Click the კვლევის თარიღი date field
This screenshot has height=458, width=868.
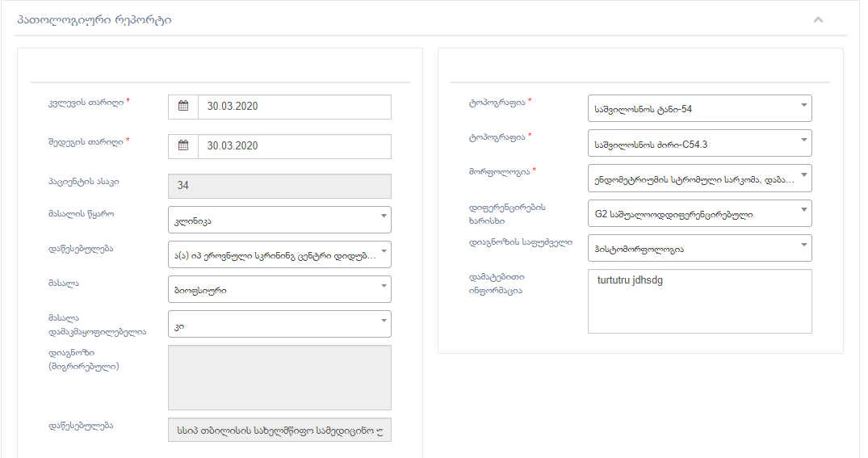(294, 107)
